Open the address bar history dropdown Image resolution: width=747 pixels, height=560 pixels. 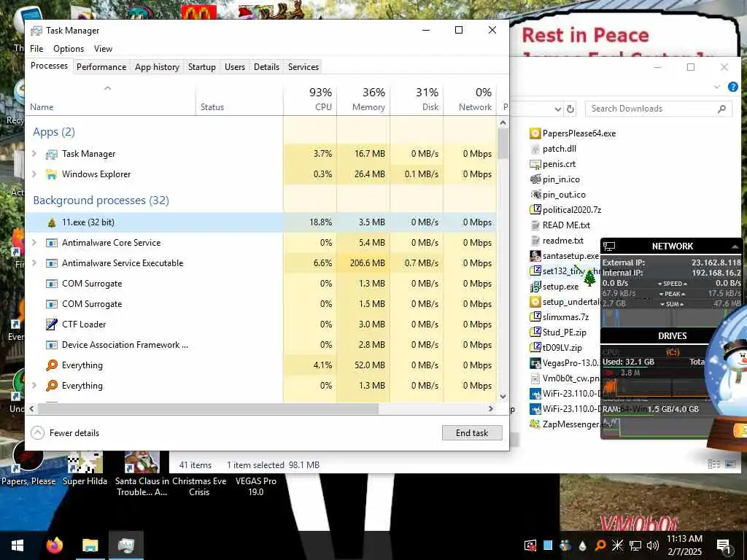pos(558,109)
